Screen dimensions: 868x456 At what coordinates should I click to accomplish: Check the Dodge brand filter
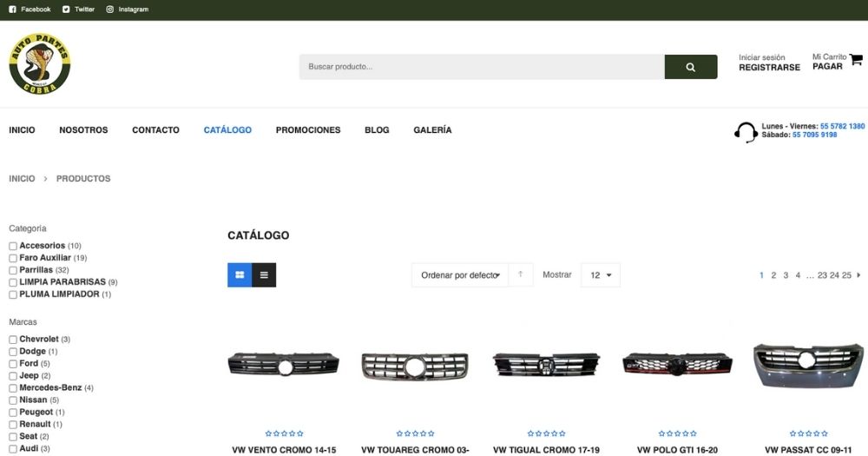pos(13,352)
